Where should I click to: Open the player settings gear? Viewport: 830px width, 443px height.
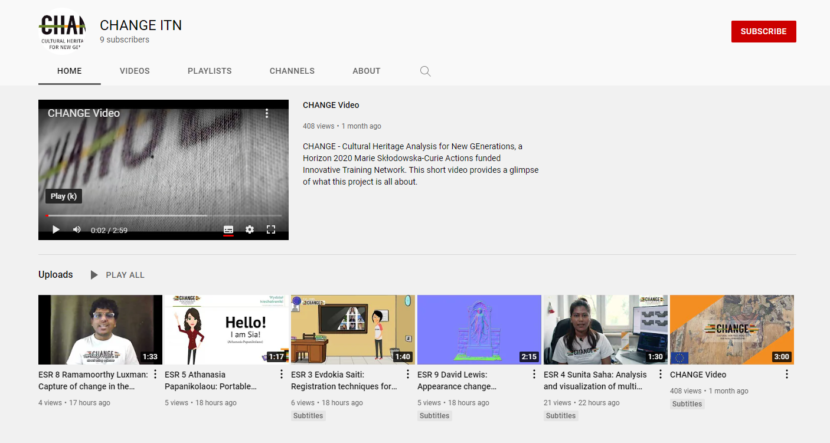coord(249,229)
